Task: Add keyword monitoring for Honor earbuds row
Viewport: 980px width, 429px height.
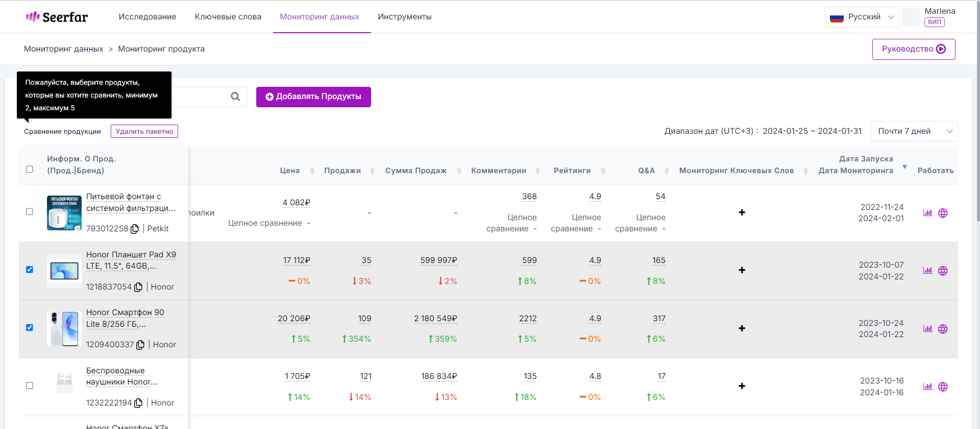Action: pos(742,386)
